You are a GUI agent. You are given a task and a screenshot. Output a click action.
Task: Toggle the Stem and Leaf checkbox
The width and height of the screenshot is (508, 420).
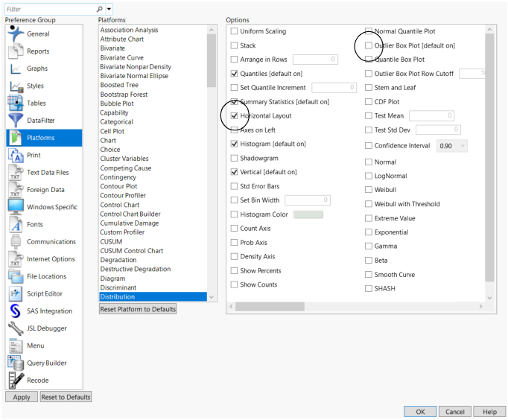369,87
